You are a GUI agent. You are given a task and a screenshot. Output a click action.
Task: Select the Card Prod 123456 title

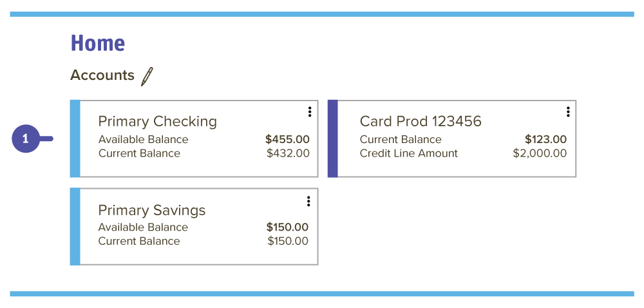click(x=421, y=121)
